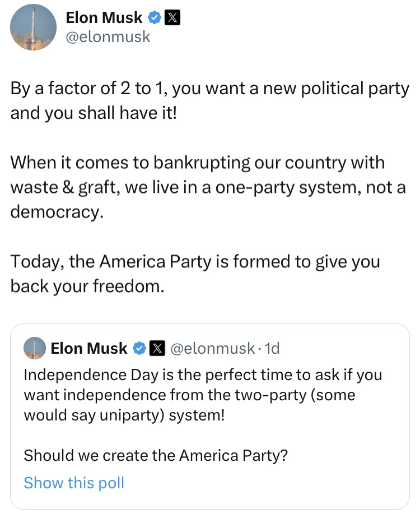This screenshot has height=518, width=420.
Task: Click the @elonmusk handle in the quoted tweet
Action: coord(212,349)
